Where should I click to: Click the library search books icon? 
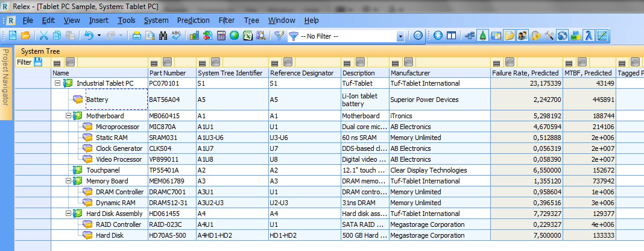260,36
